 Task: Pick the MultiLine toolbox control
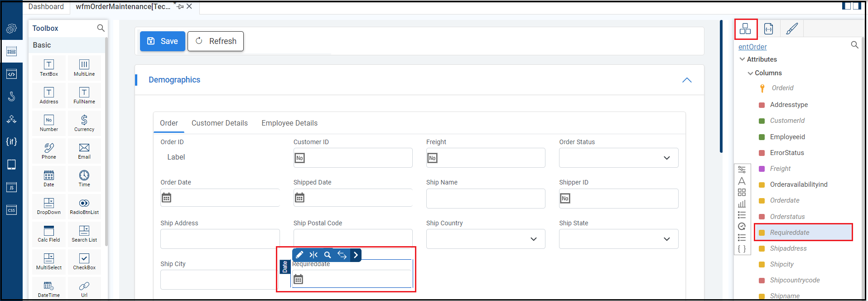click(84, 68)
